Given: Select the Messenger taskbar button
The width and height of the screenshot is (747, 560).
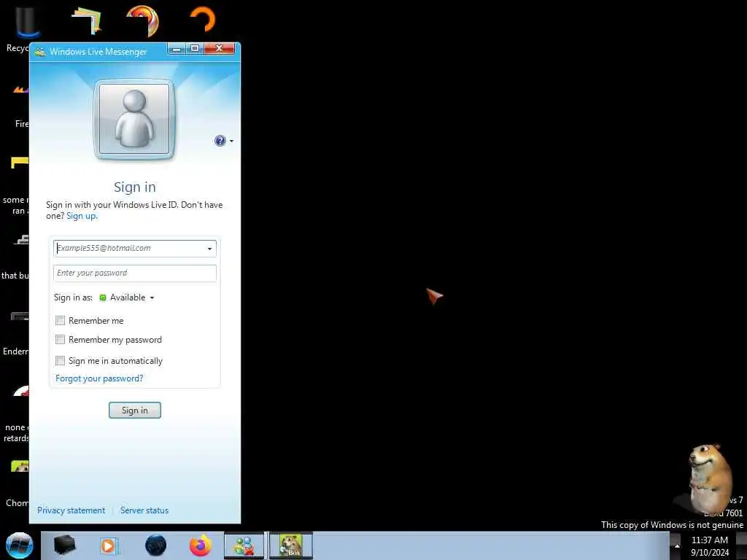Looking at the screenshot, I should point(244,545).
